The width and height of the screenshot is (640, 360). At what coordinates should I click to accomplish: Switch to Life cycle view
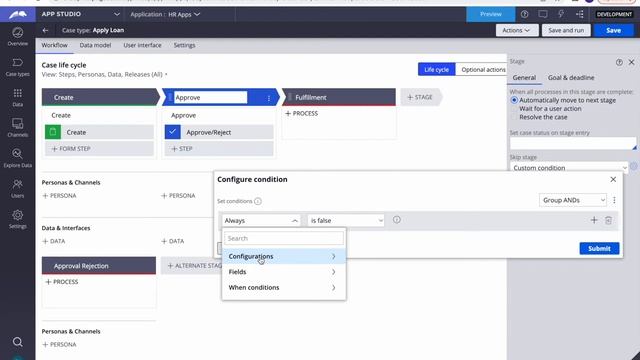tap(436, 69)
